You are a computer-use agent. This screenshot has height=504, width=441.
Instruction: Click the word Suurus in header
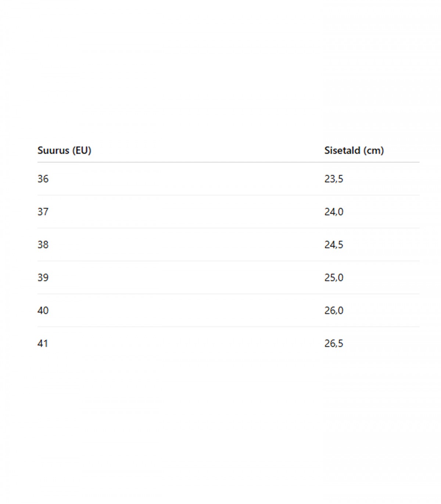pos(53,150)
